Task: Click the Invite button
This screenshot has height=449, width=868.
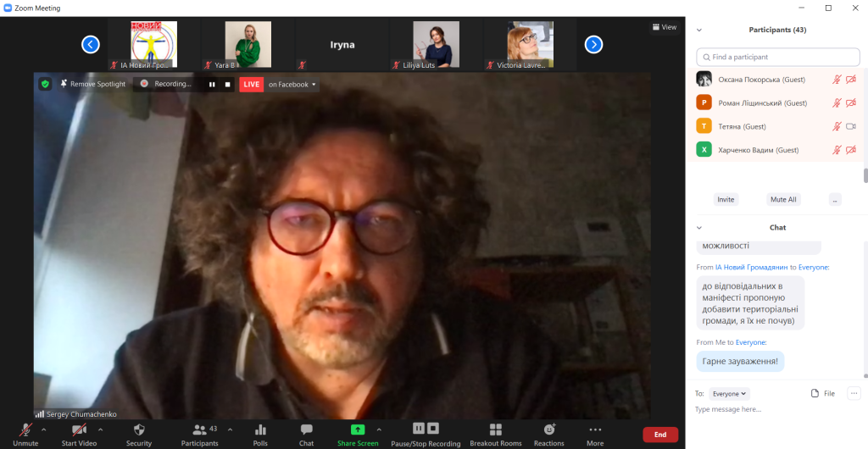Action: pyautogui.click(x=726, y=200)
